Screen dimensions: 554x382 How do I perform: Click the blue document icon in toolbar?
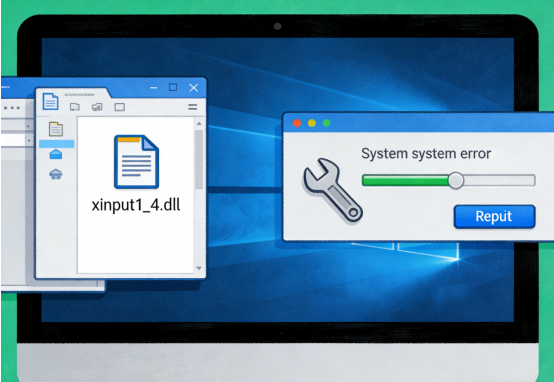click(x=51, y=102)
